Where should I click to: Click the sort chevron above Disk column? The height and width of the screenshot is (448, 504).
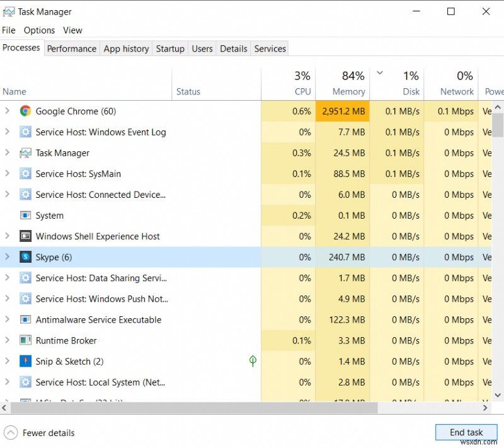(x=381, y=72)
